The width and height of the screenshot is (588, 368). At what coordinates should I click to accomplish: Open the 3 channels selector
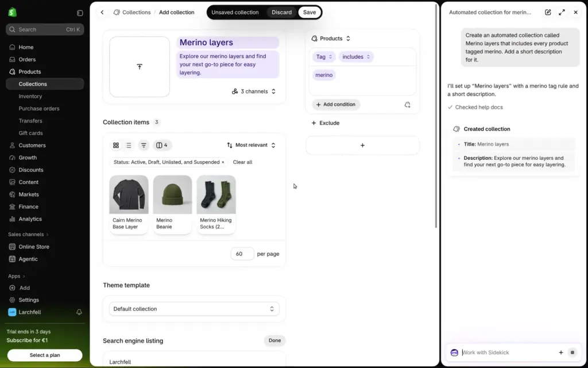(253, 91)
